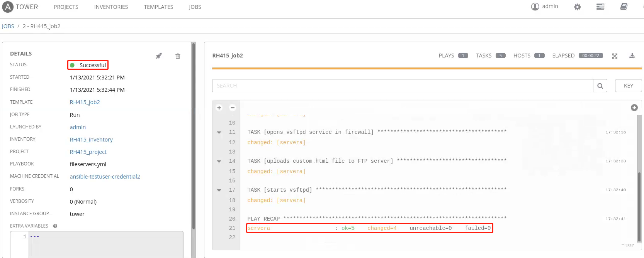
Task: Collapse the uploads custom.html task
Action: point(219,161)
